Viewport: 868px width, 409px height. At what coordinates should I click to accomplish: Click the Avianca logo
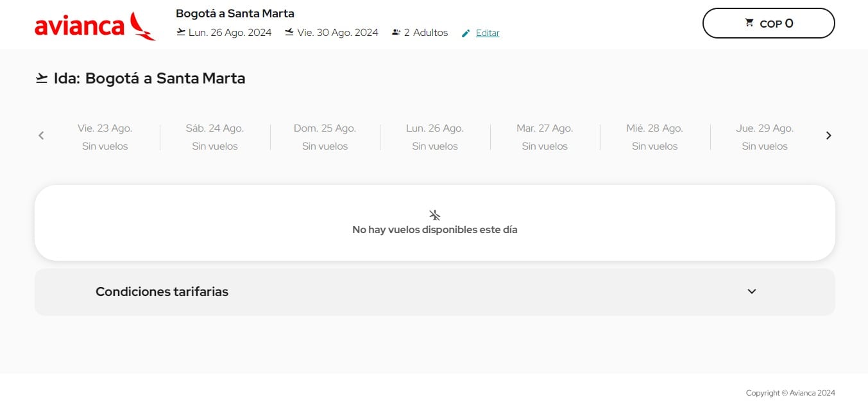point(94,26)
